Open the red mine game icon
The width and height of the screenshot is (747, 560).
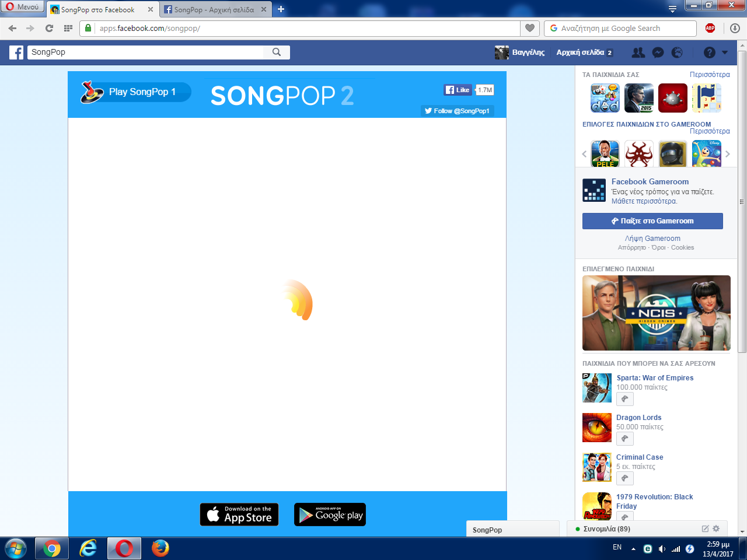pos(673,98)
